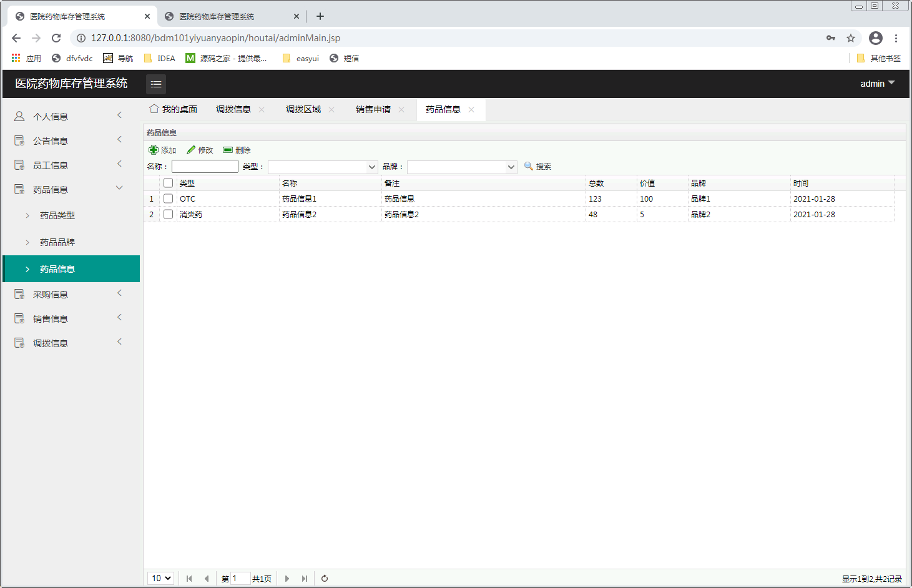Open the 源码之家 bookmark
The height and width of the screenshot is (588, 912).
pos(226,58)
